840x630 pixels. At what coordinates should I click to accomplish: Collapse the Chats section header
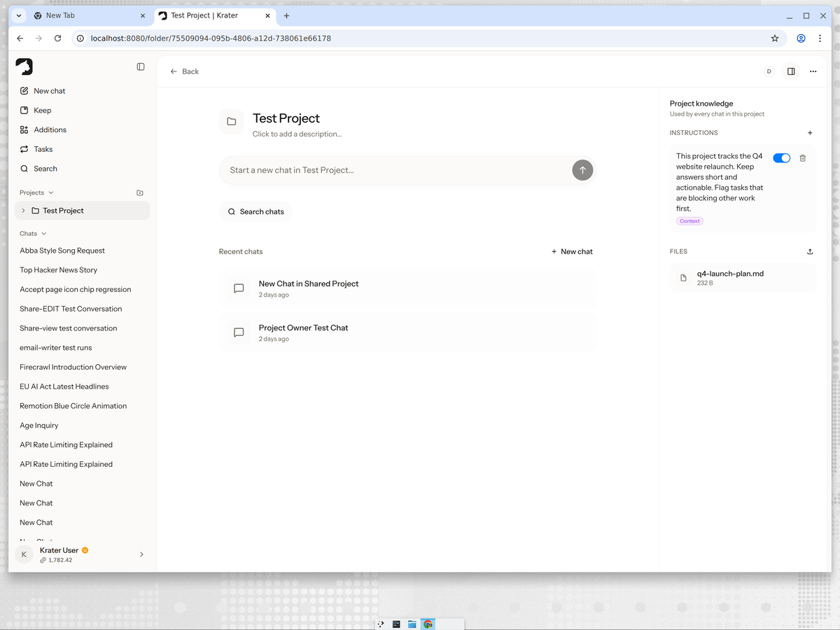[33, 234]
